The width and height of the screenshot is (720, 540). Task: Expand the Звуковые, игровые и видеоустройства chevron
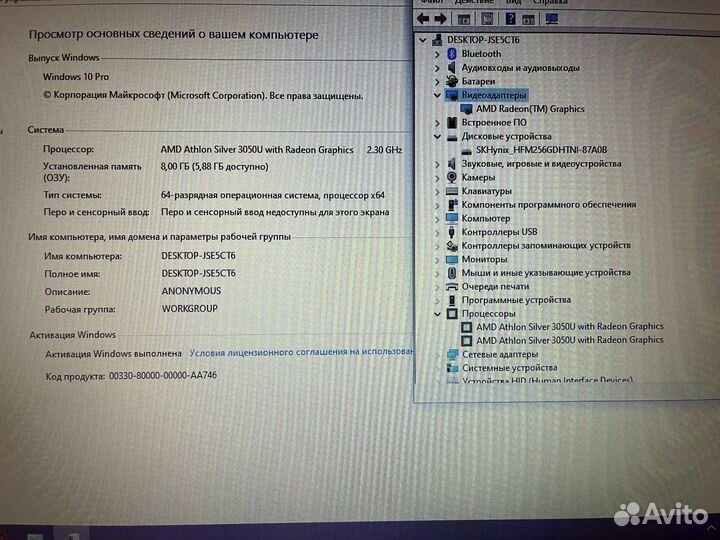click(437, 164)
